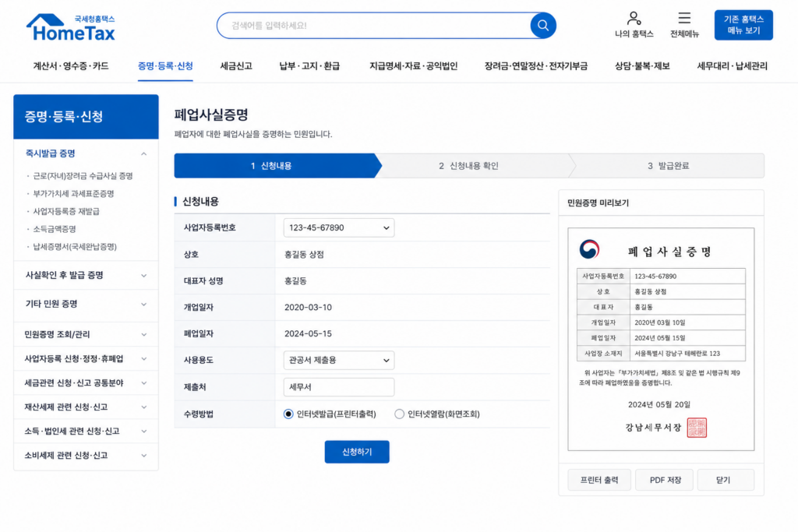This screenshot has width=798, height=532.
Task: Expand 소득·법인세 관련 신청·신고 section
Action: [x=86, y=432]
